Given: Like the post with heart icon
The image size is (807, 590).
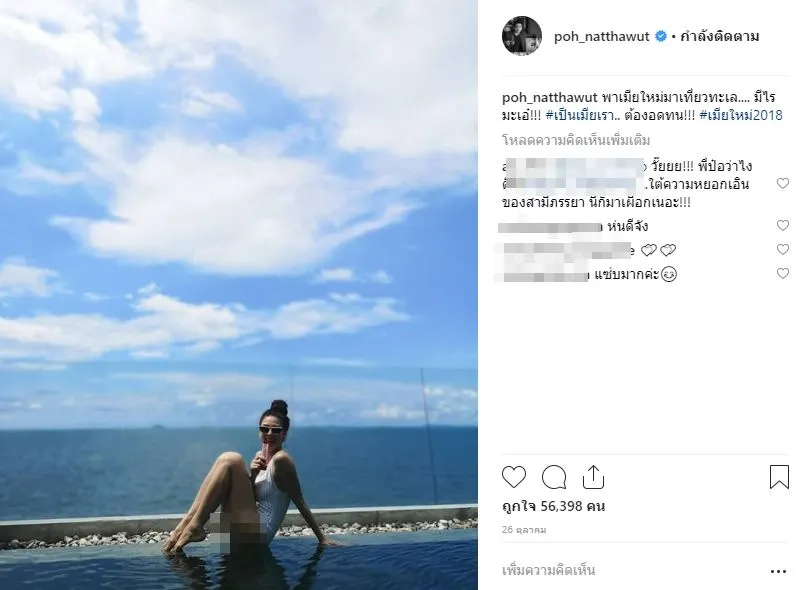Looking at the screenshot, I should pos(514,477).
